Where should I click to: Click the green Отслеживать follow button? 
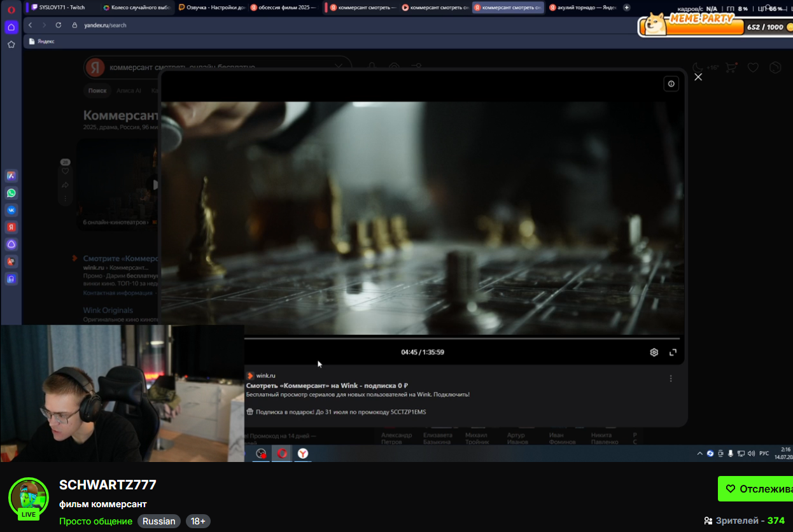[x=755, y=489]
